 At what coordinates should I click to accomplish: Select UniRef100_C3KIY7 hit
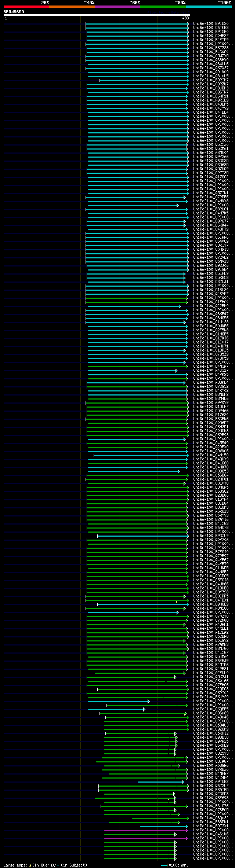click(211, 245)
